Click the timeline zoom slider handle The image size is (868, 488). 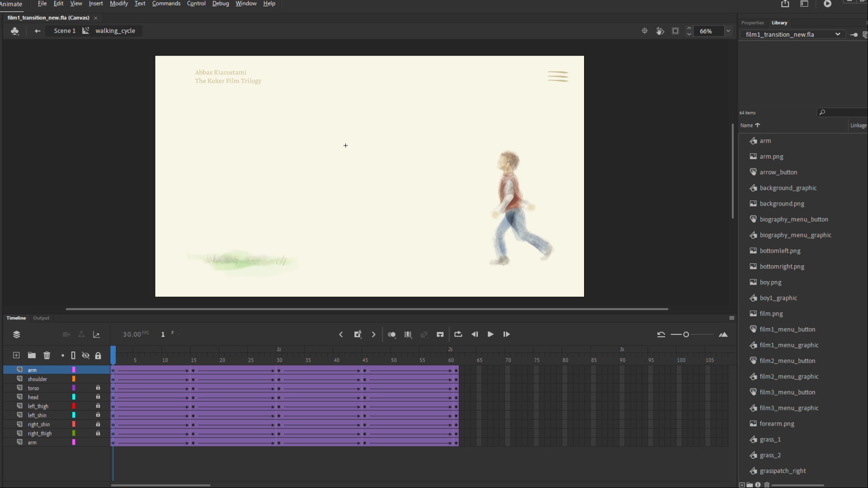point(686,335)
